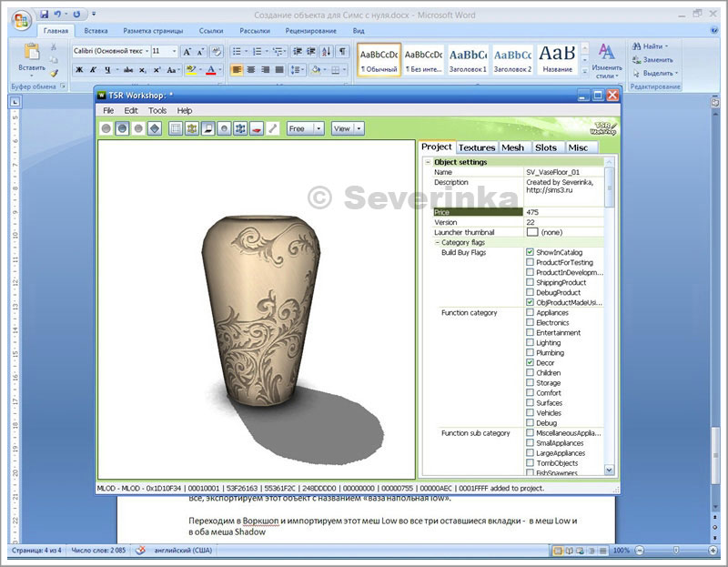Image resolution: width=728 pixels, height=567 pixels.
Task: Click the Replace (Заменить) button
Action: click(x=656, y=60)
